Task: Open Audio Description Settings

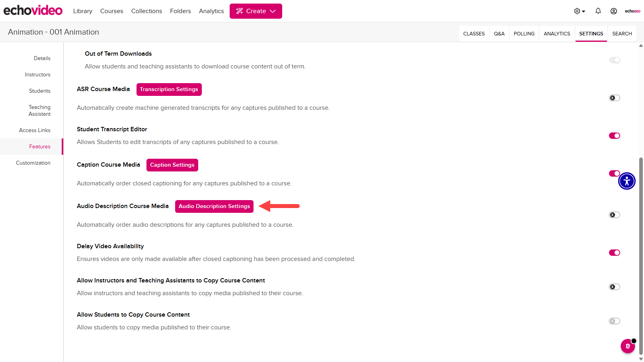Action: pos(214,206)
